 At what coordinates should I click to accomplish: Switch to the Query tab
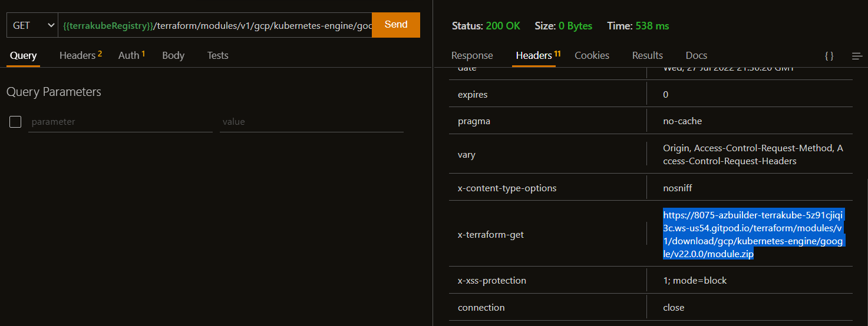[23, 56]
